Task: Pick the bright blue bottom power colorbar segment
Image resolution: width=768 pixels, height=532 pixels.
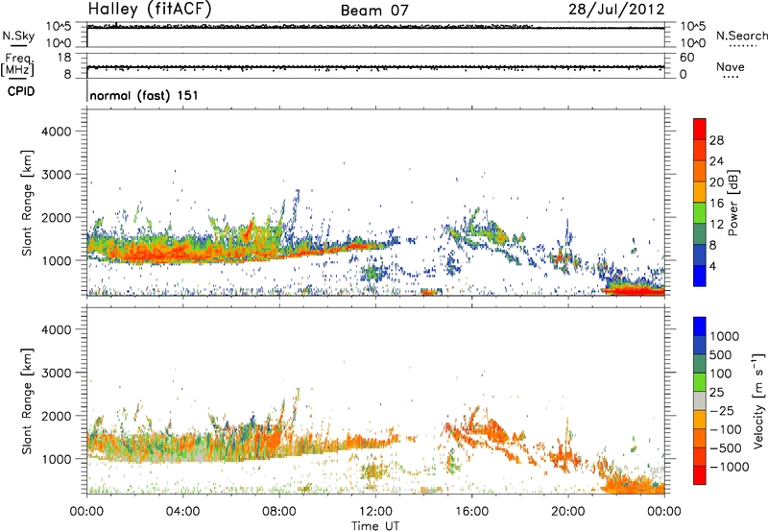Action: pos(700,277)
